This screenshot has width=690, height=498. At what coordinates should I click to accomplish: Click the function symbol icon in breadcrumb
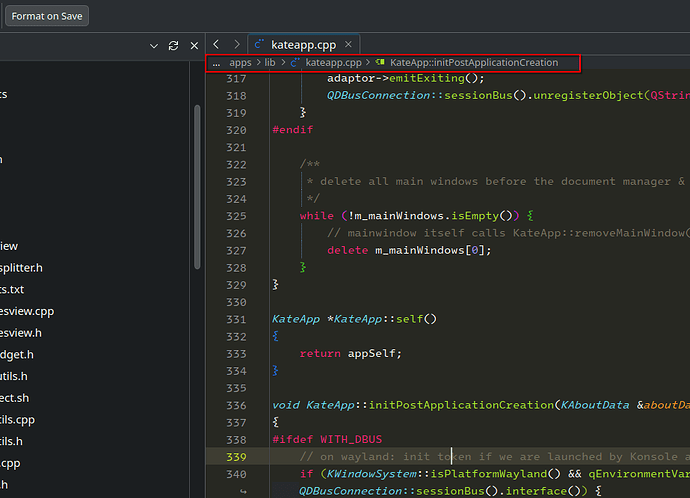click(x=380, y=63)
